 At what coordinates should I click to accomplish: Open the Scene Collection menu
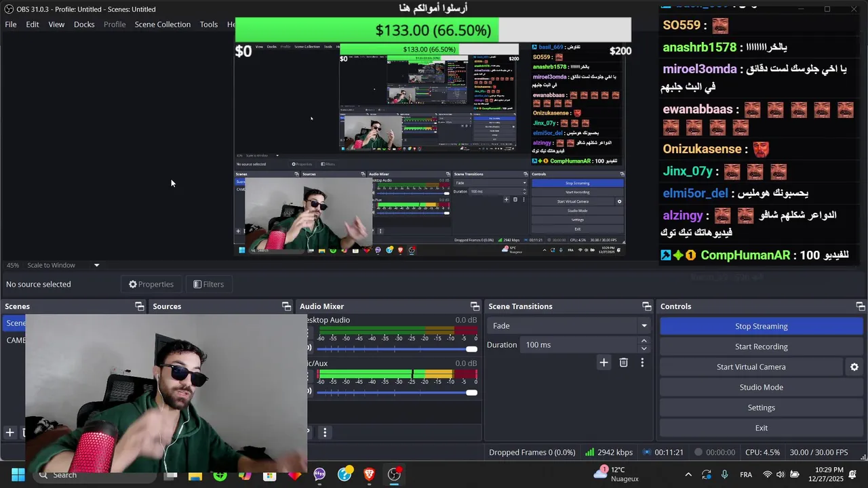[x=163, y=24]
